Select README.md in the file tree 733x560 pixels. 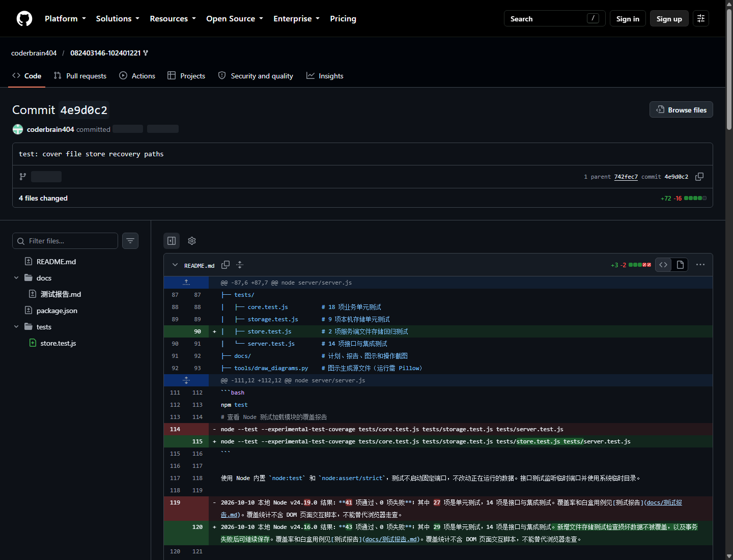click(x=56, y=262)
